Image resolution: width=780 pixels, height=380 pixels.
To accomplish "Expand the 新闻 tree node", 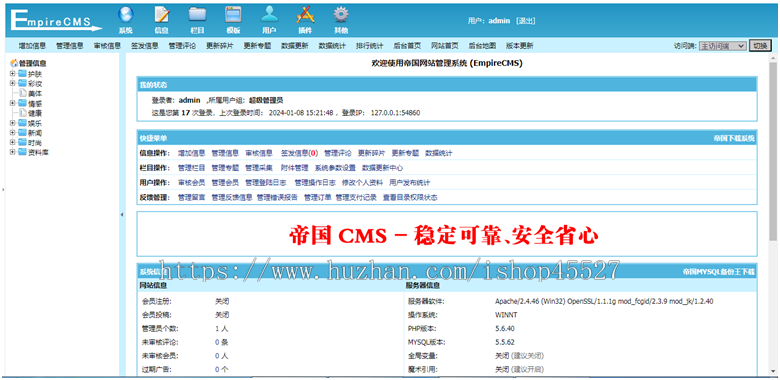I will 12,133.
